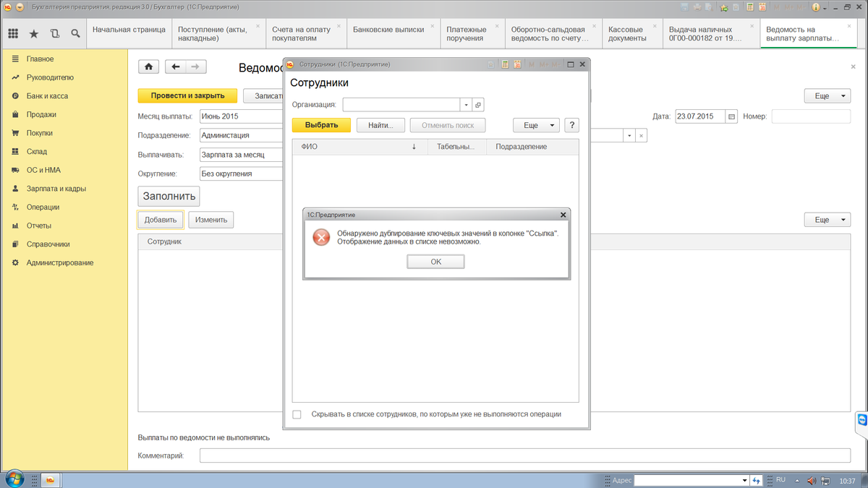This screenshot has height=488, width=868.
Task: Open the dropdown arrow right of the Сотрудники window
Action: pyautogui.click(x=629, y=135)
